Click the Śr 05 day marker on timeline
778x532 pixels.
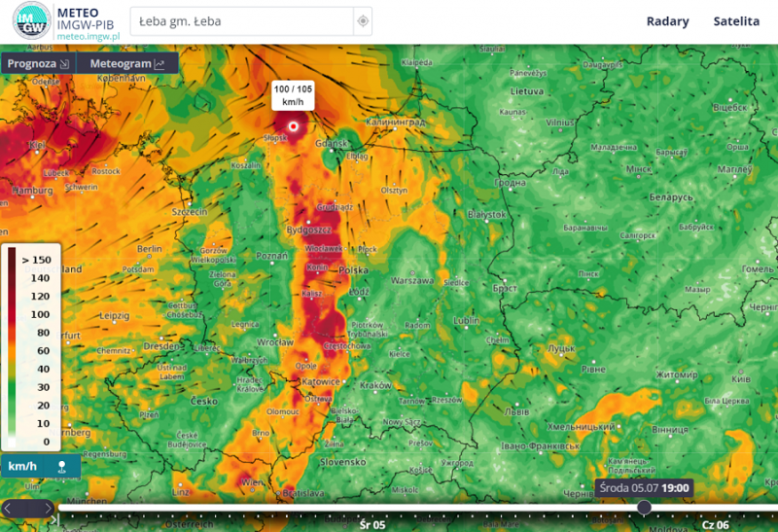click(372, 524)
